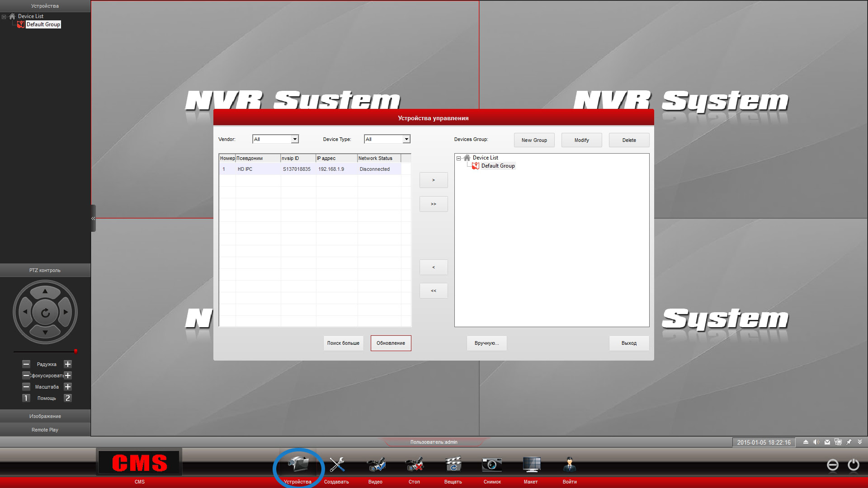
Task: Click the Вещать broadcast icon
Action: pyautogui.click(x=453, y=465)
